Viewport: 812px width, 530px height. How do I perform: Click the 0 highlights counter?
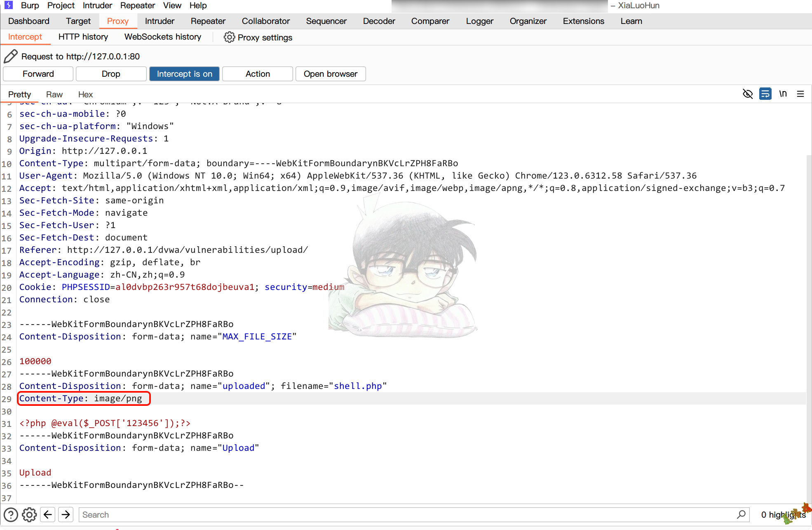[783, 514]
